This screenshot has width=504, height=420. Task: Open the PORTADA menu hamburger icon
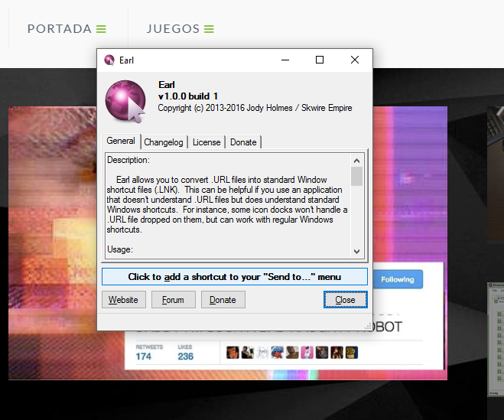pyautogui.click(x=101, y=29)
